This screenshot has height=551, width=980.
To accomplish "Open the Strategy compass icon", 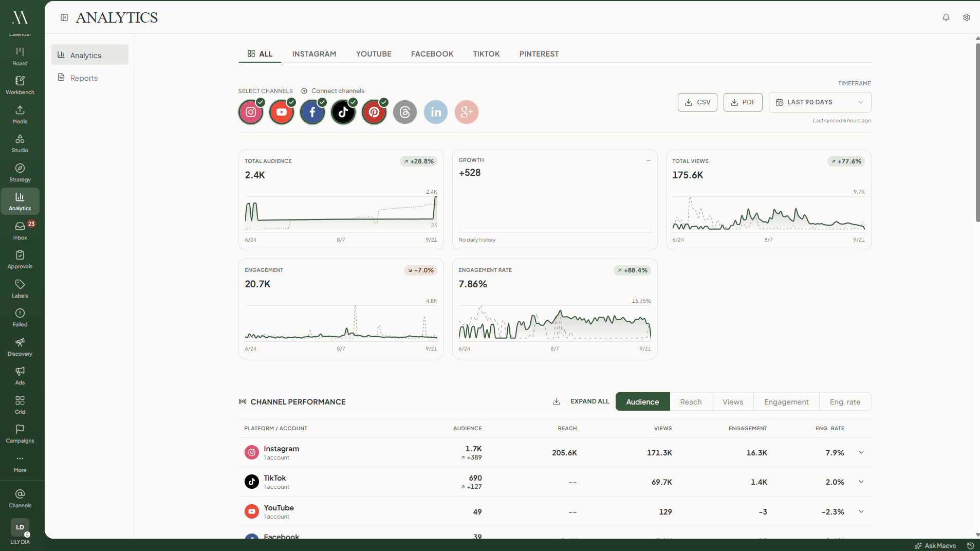I will [20, 173].
